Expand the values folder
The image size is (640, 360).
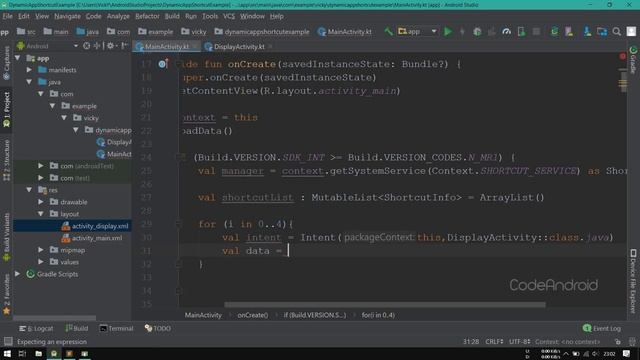coord(41,262)
